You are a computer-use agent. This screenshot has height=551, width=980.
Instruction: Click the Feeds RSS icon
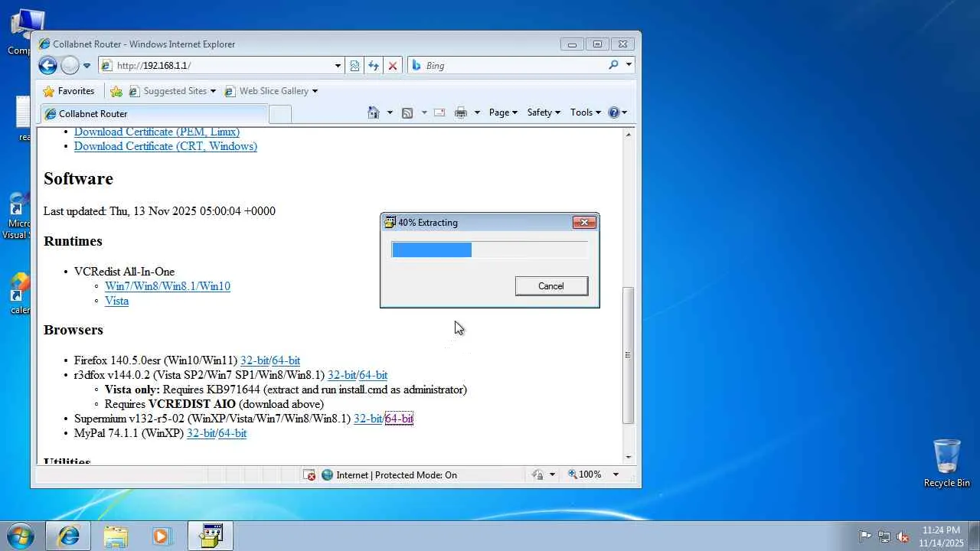point(407,112)
